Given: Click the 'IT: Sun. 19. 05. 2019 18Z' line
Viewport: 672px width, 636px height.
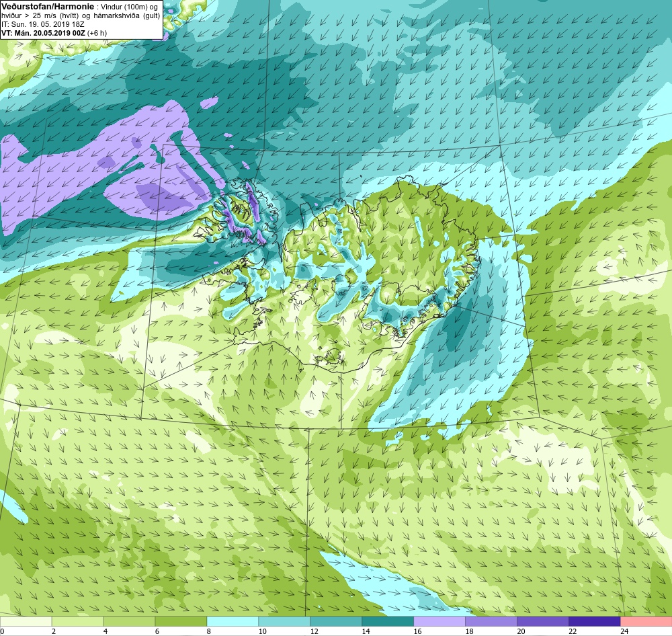Looking at the screenshot, I should 43,24.
